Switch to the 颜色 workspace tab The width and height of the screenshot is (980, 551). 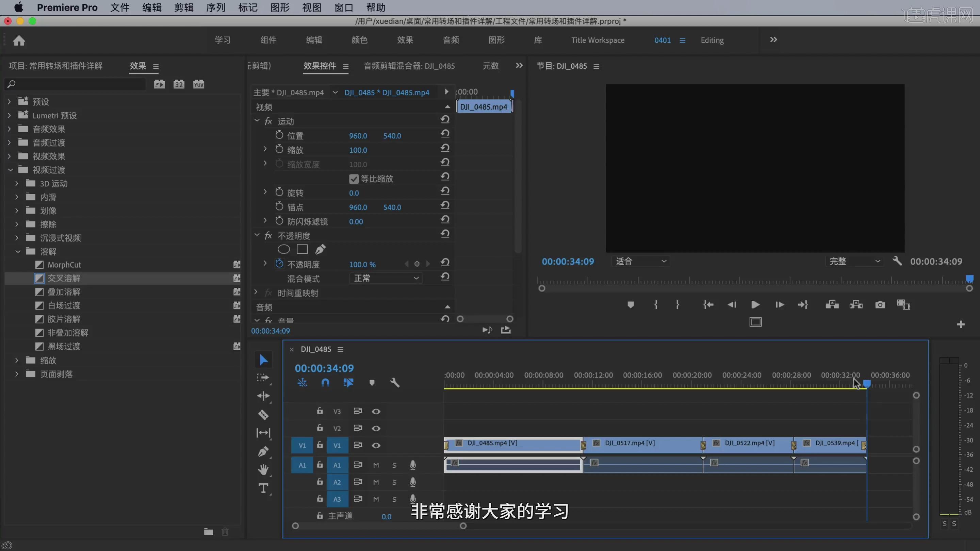click(359, 40)
